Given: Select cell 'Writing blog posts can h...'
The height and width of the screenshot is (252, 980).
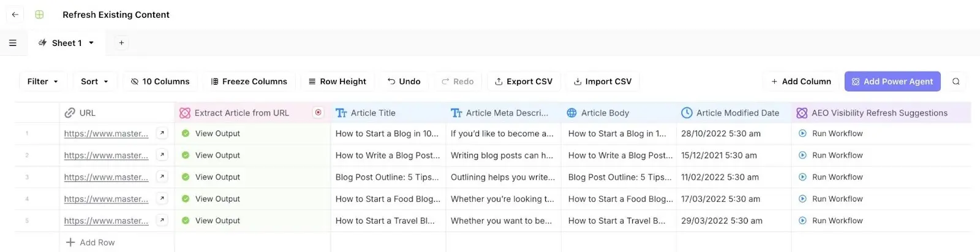Looking at the screenshot, I should pyautogui.click(x=503, y=156).
